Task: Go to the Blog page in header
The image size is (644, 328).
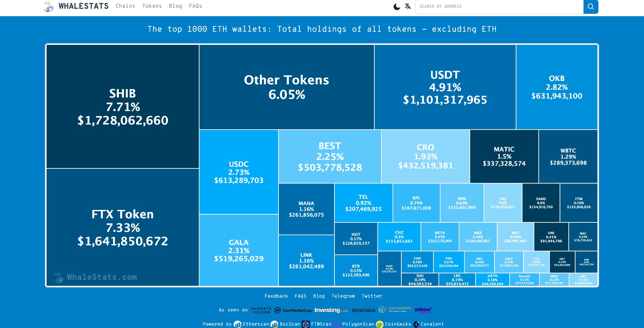Action: [176, 6]
